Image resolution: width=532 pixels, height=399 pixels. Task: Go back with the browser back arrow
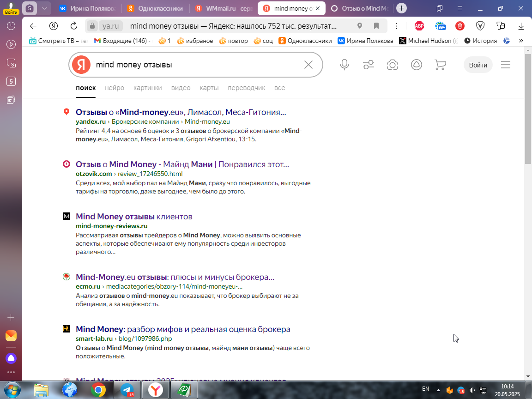click(33, 26)
